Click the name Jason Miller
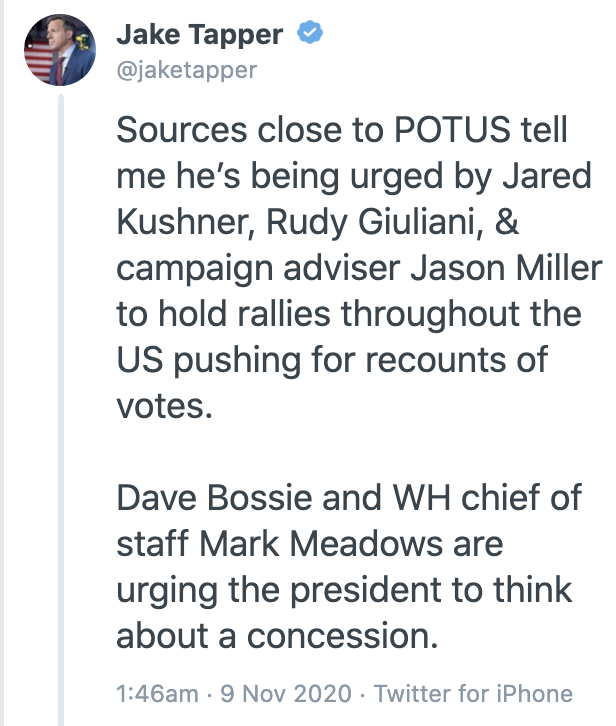The width and height of the screenshot is (616, 726). coord(506,268)
